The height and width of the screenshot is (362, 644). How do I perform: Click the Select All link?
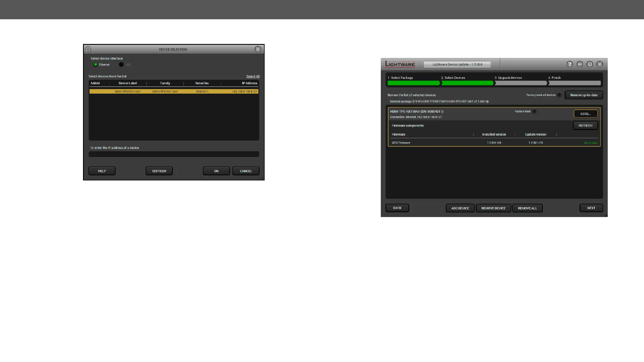pyautogui.click(x=253, y=76)
